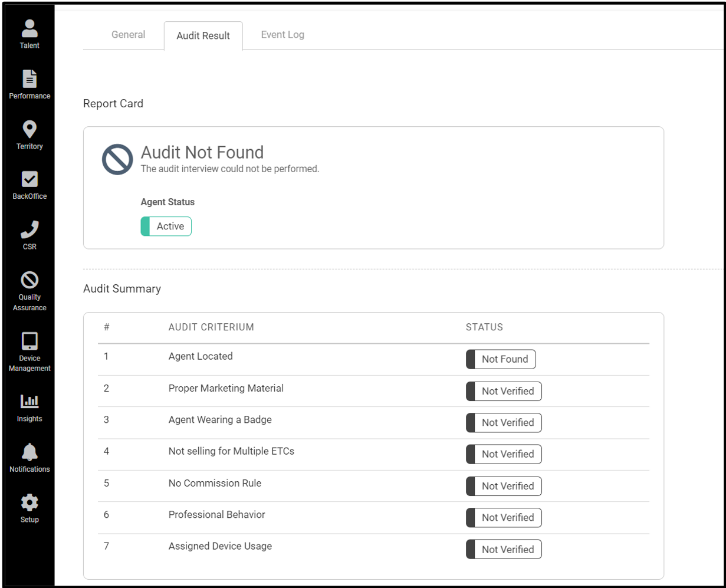Screen dimensions: 726x588
Task: Click the Agent Wearing a Badge text
Action: tap(220, 420)
